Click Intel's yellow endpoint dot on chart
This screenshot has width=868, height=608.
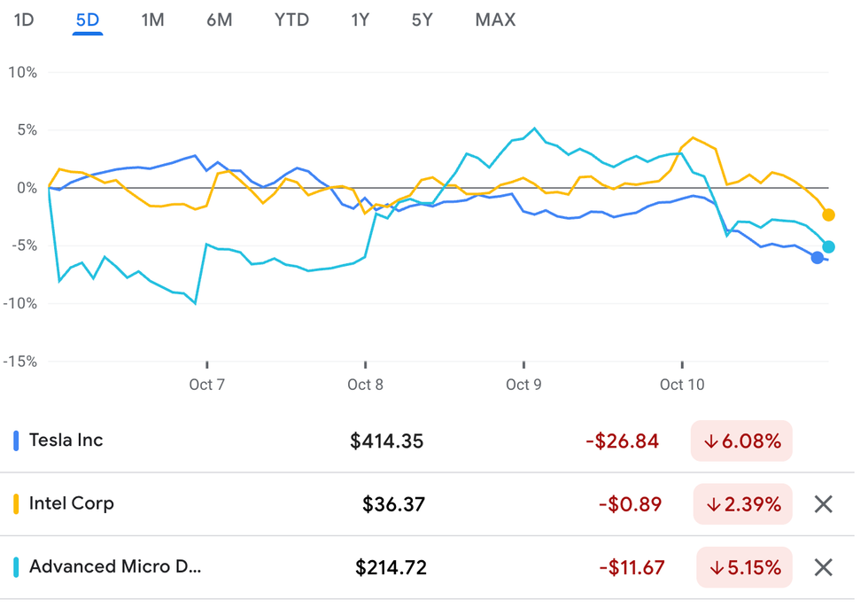(828, 215)
